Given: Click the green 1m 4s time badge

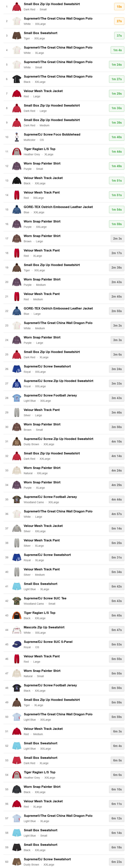Looking at the screenshot, I should [117, 50].
